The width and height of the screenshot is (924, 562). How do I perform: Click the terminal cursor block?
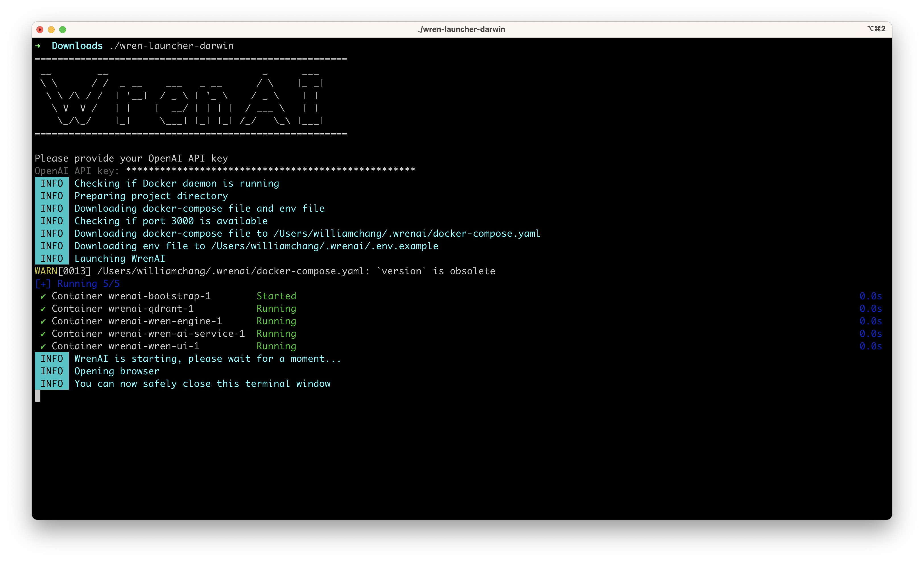(x=38, y=396)
